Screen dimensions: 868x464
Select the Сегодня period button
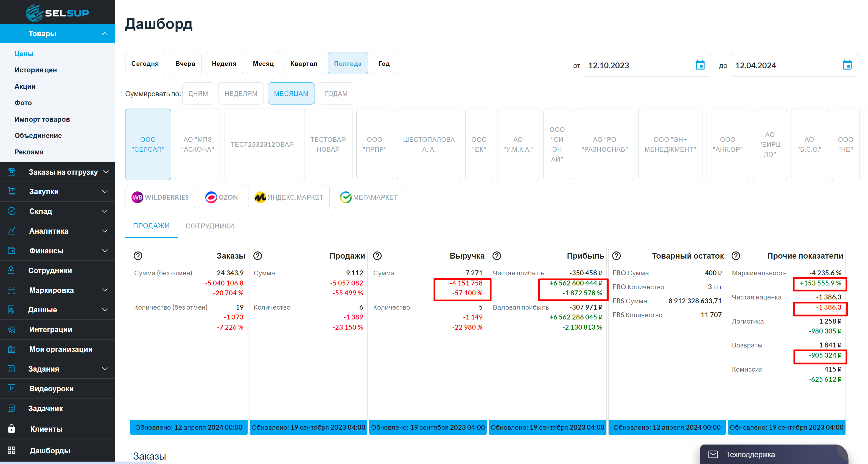pyautogui.click(x=145, y=63)
